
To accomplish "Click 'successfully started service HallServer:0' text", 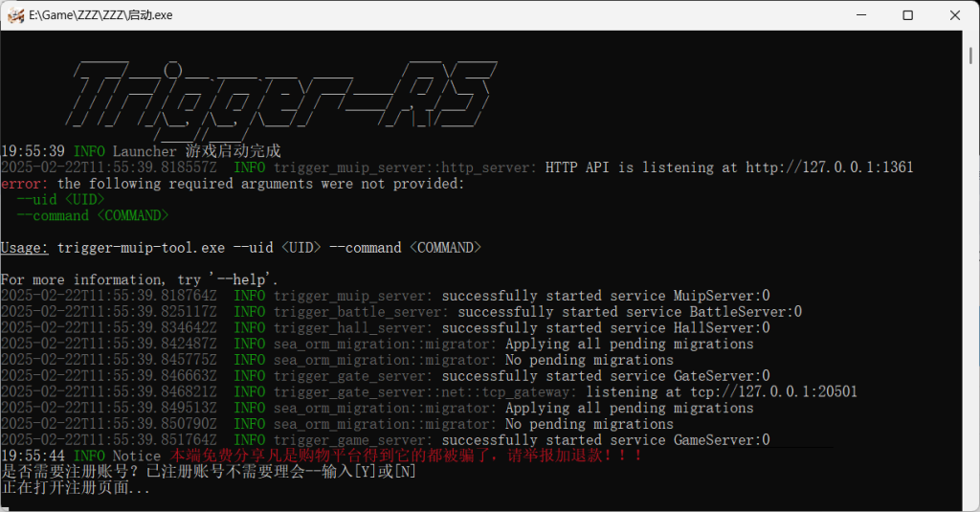I will click(x=606, y=327).
